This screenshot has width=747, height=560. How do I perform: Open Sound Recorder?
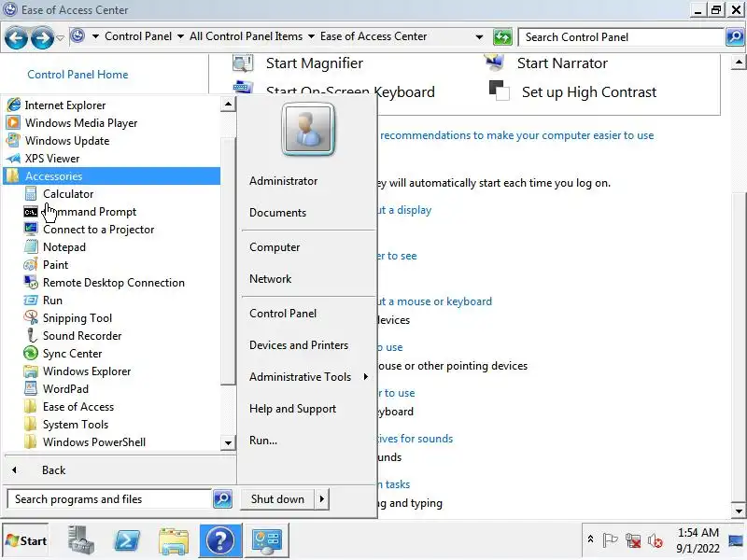82,336
